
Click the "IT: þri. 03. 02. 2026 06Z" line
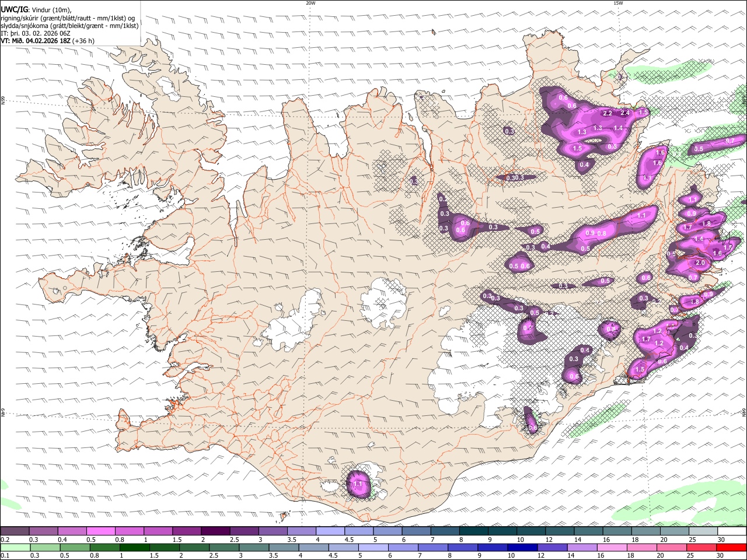36,33
